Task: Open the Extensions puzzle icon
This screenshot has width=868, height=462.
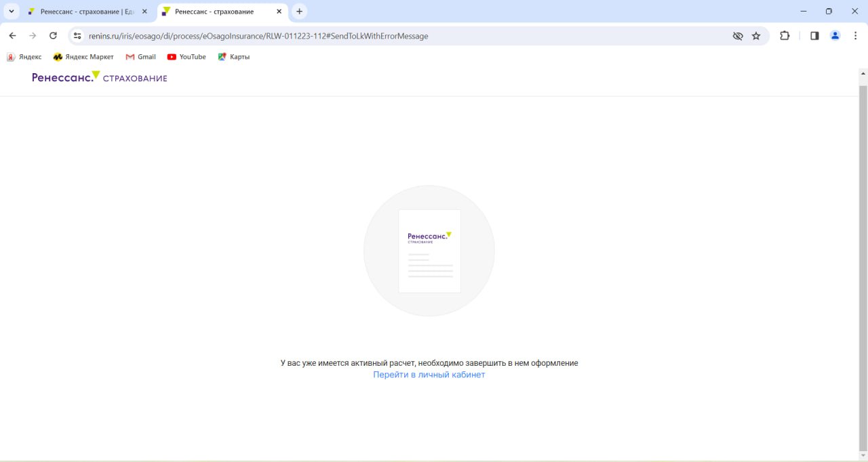Action: (x=785, y=36)
